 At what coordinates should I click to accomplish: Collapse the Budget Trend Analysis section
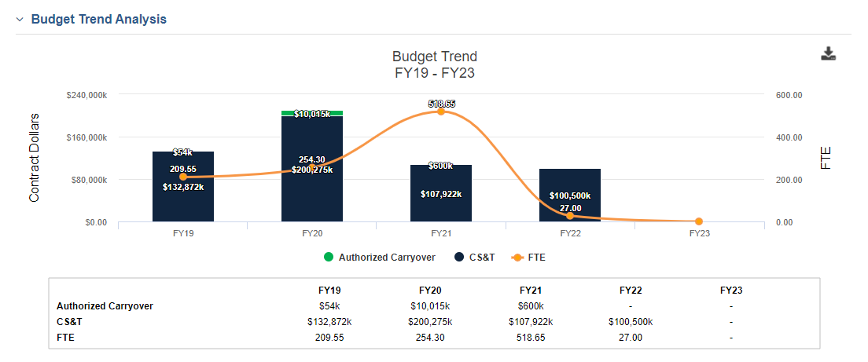tap(20, 20)
